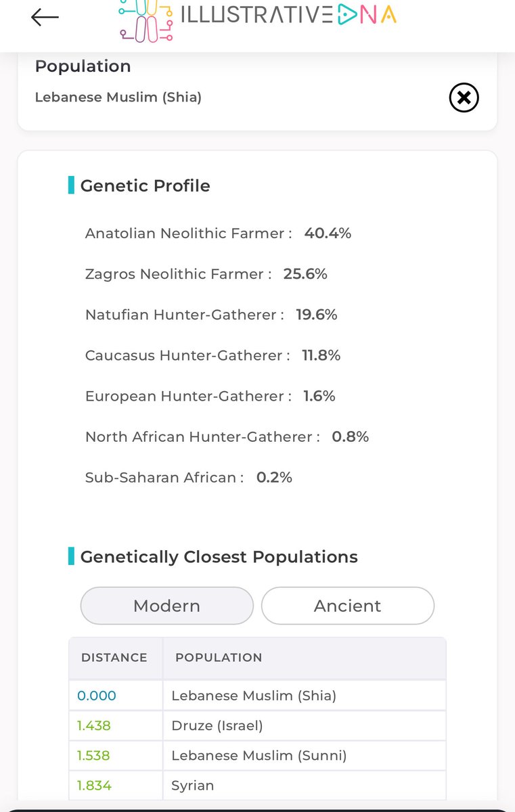Viewport: 515px width, 812px height.
Task: Tap the back arrow icon
Action: pos(45,18)
